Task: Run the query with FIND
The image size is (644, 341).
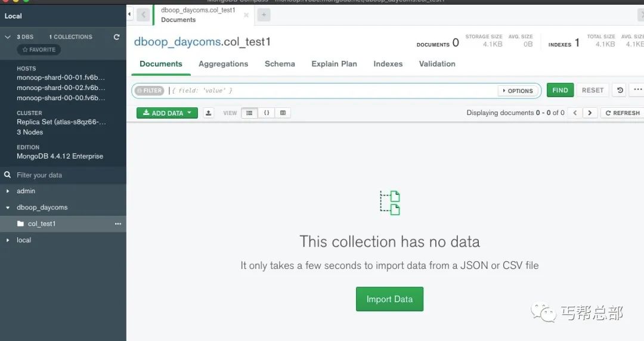Action: 560,91
